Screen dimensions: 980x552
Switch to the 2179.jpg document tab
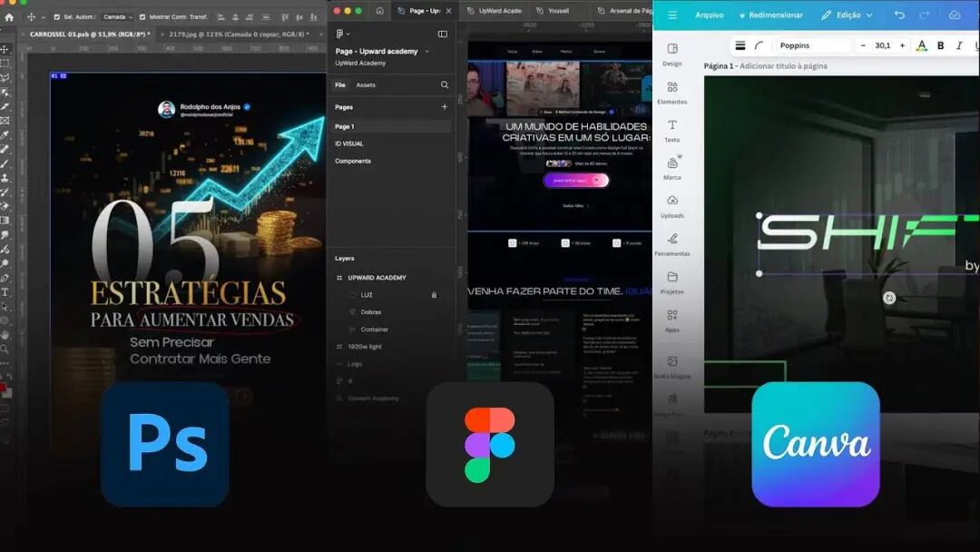(240, 34)
